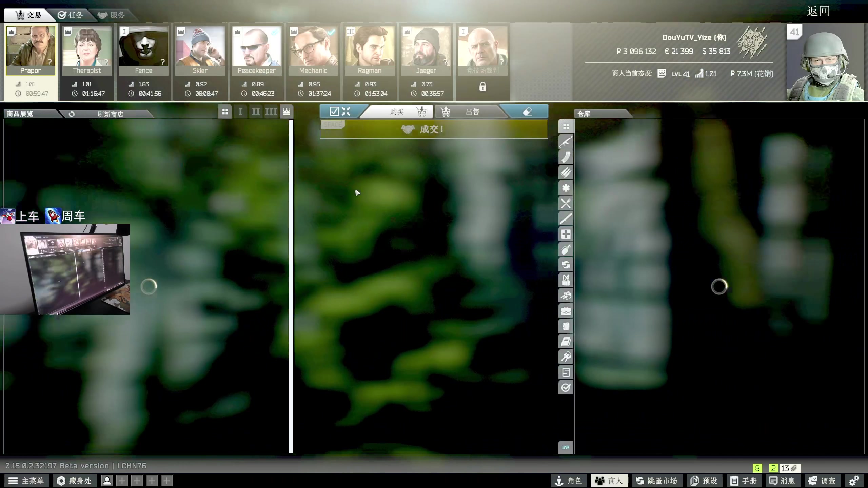Click the locked 竞技场裁判 trader

483,51
